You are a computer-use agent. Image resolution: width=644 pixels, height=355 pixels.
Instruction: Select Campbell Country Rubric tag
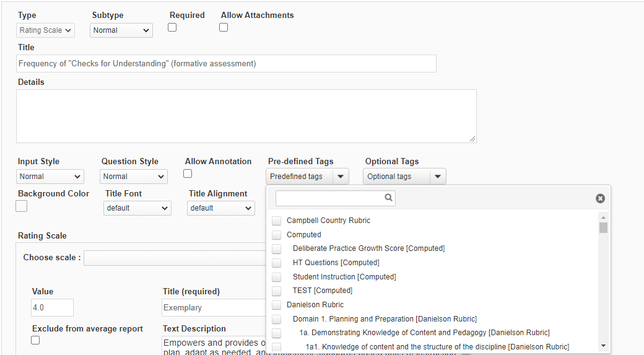[x=276, y=221]
